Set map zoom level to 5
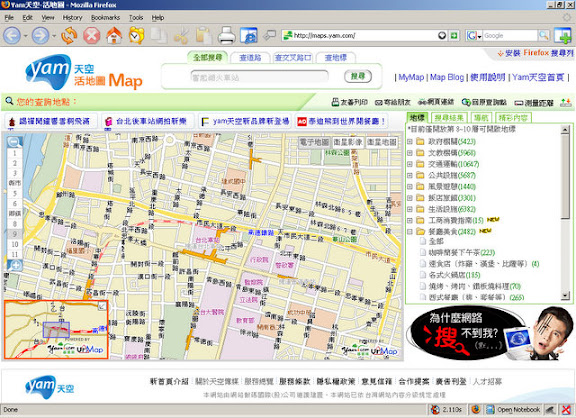Viewport: 576px width, 418px height. pos(15,193)
